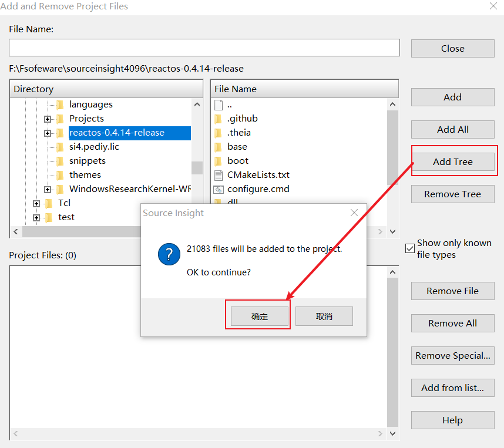
Task: Select languages in the Directory tree
Action: coord(91,105)
